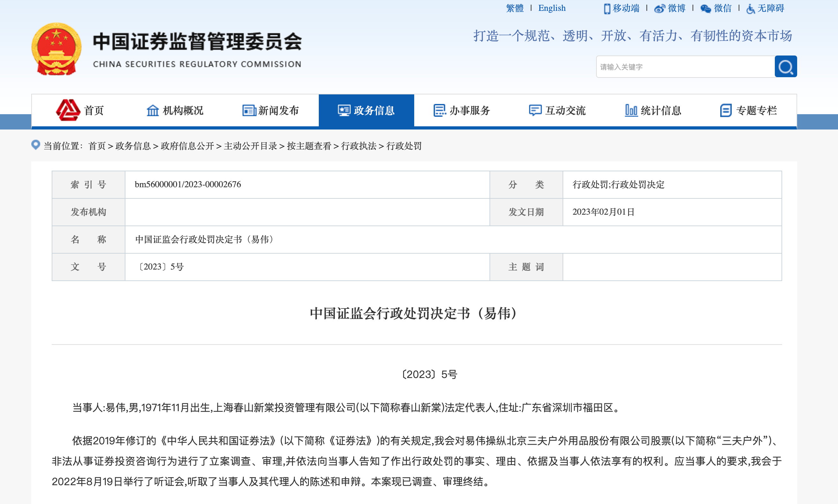838x504 pixels.
Task: Open the 专题专栏 navigation tab
Action: 749,110
